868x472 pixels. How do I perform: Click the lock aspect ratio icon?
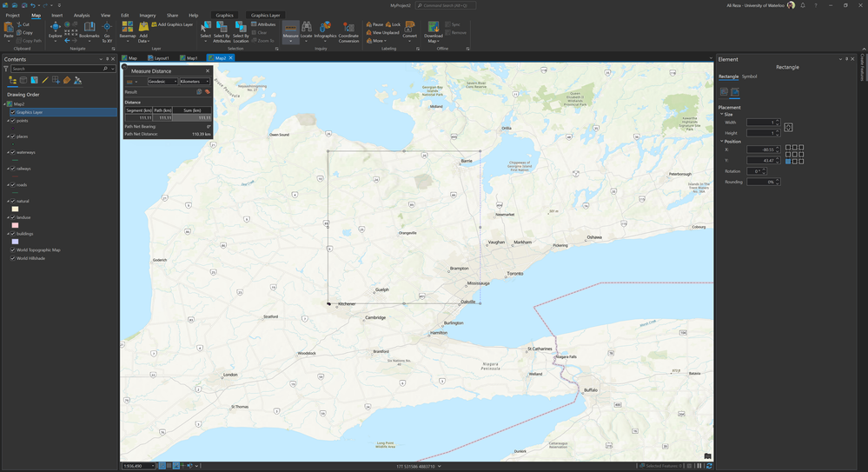coord(788,128)
